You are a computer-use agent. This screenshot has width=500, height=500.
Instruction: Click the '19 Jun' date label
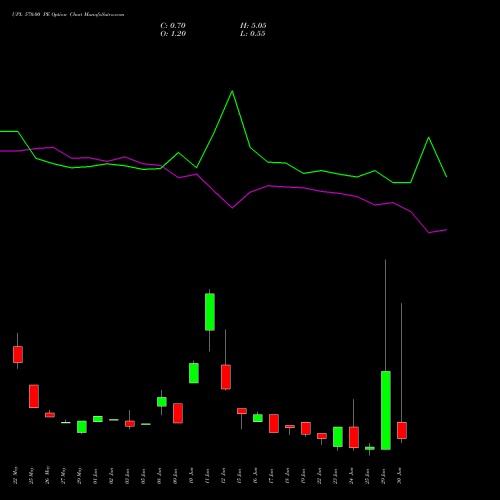(303, 476)
